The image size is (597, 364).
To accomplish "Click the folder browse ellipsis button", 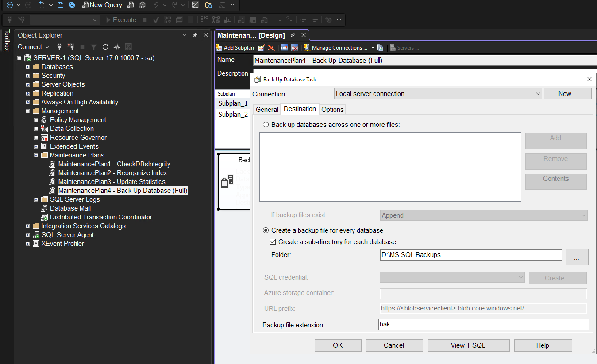I will point(577,257).
